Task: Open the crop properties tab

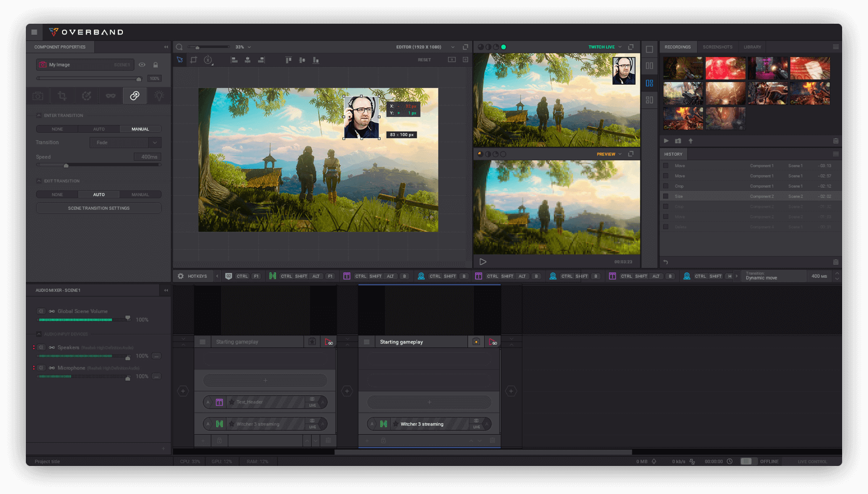Action: tap(62, 96)
